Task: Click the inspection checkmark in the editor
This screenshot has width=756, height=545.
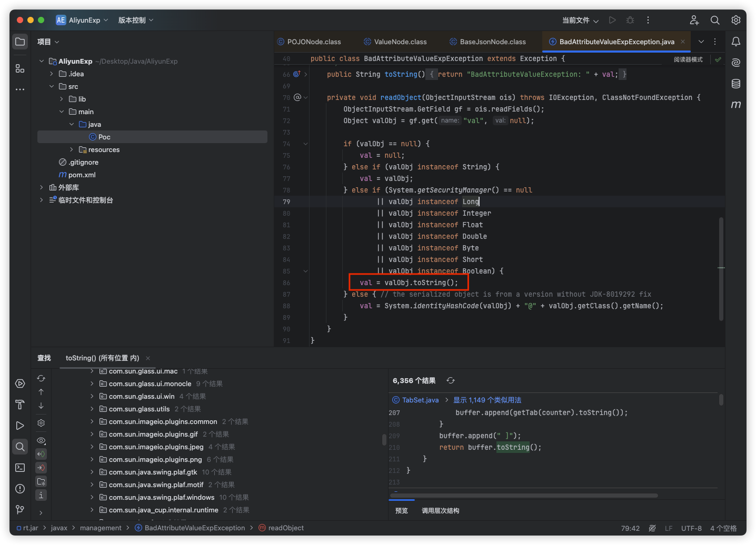Action: (718, 59)
